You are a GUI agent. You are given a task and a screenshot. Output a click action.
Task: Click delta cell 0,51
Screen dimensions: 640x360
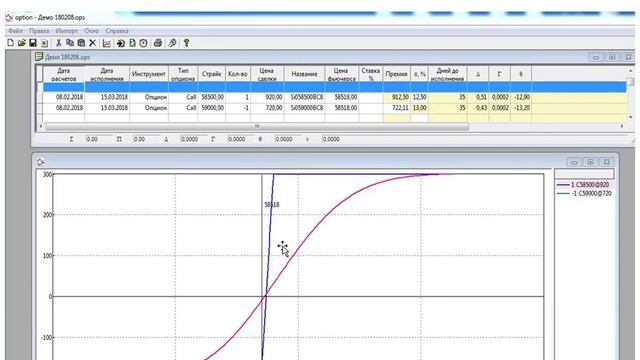point(478,97)
